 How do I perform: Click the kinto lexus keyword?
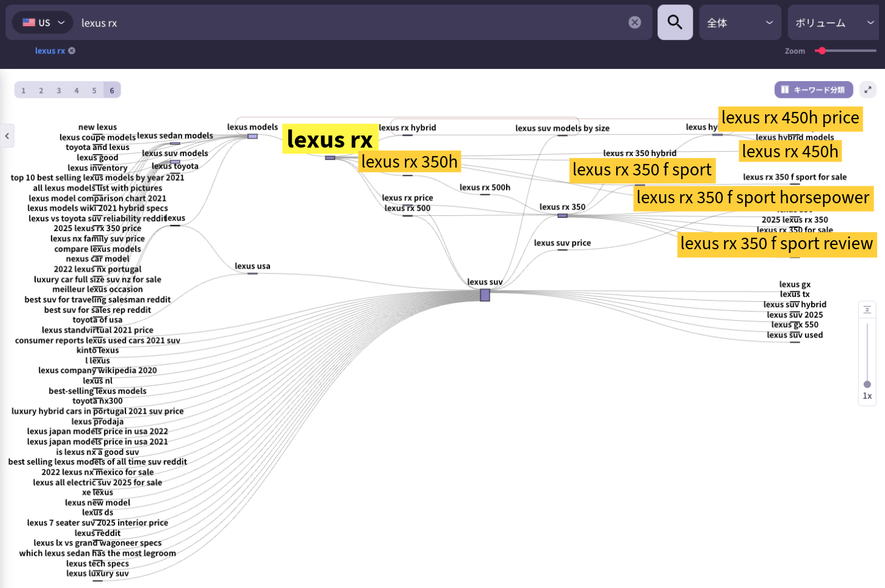pyautogui.click(x=97, y=350)
